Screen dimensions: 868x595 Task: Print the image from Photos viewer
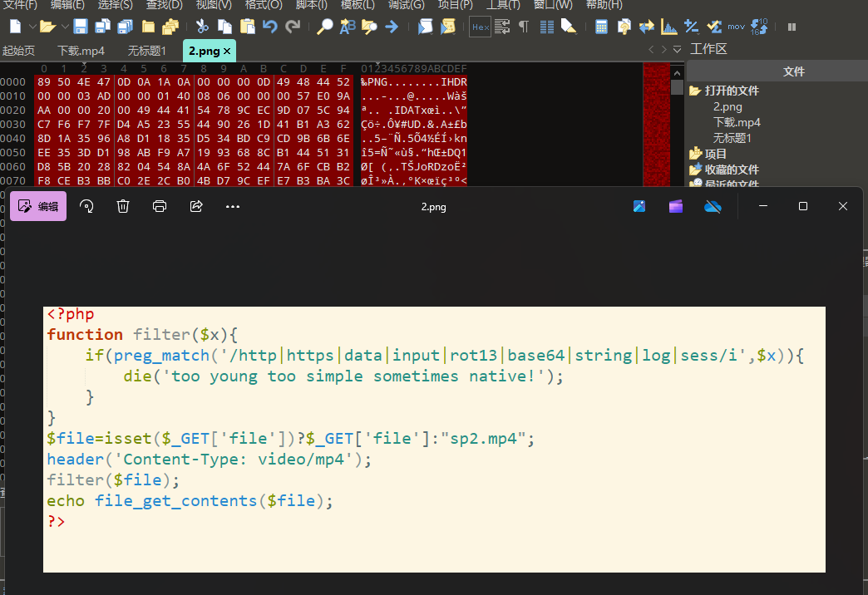click(160, 206)
